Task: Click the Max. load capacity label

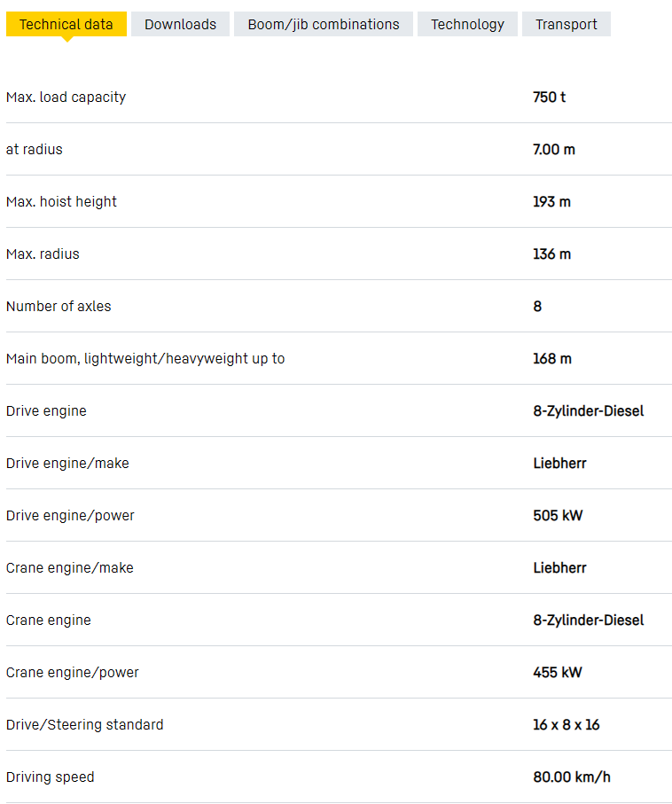Action: coord(66,97)
